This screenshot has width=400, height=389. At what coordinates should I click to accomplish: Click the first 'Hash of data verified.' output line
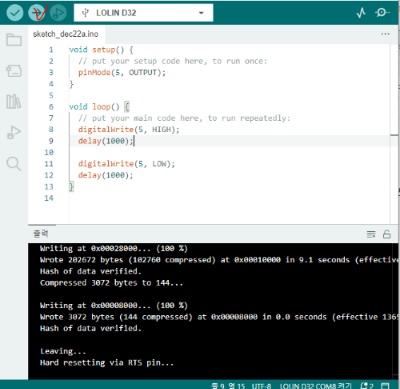[91, 271]
